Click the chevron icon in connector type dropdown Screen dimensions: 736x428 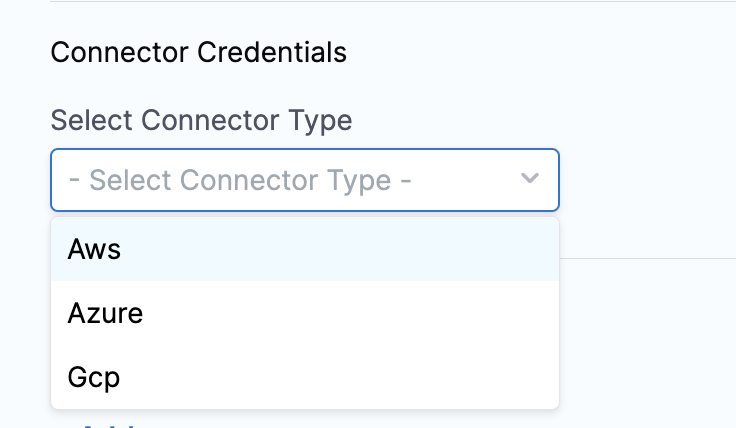pos(530,180)
